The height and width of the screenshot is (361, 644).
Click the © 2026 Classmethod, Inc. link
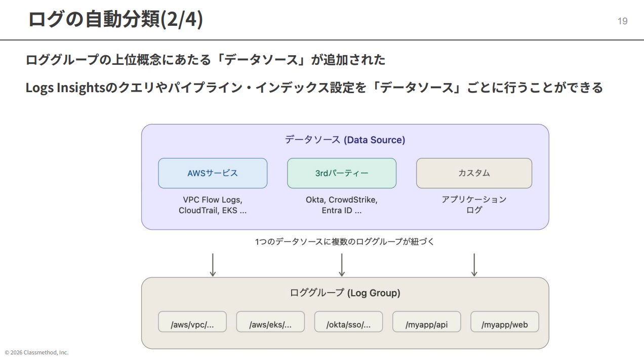pyautogui.click(x=35, y=351)
